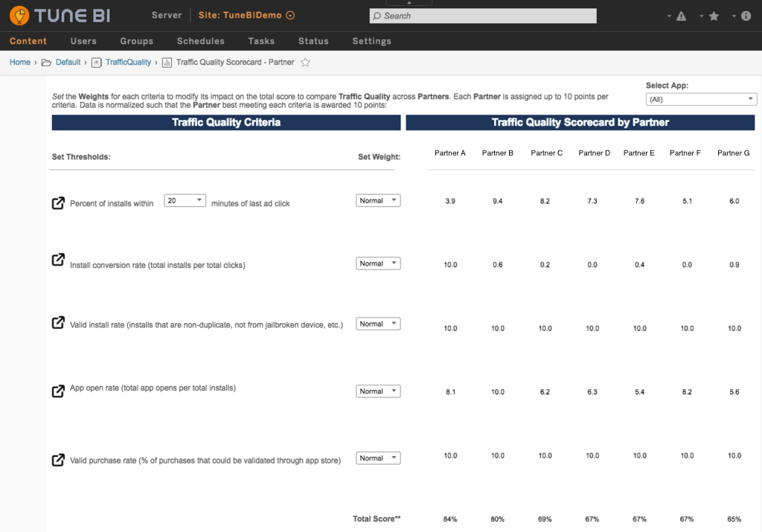Open the Select App dropdown
The height and width of the screenshot is (532, 762).
point(701,99)
